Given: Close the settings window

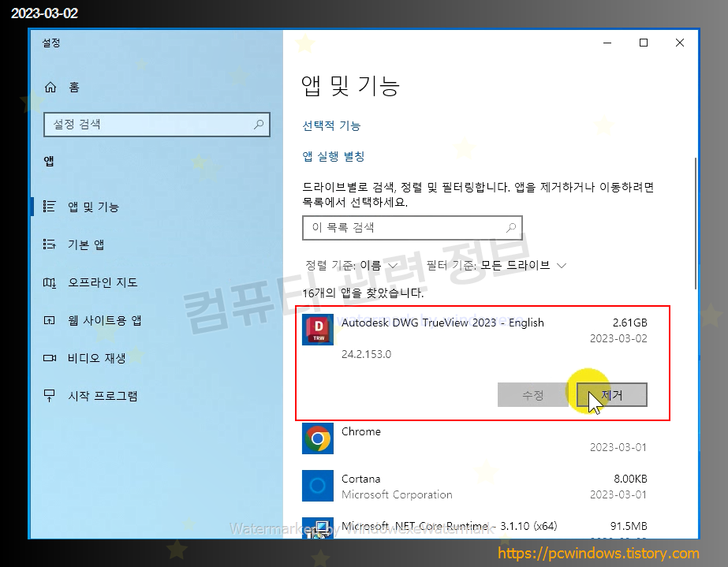Looking at the screenshot, I should pyautogui.click(x=680, y=43).
